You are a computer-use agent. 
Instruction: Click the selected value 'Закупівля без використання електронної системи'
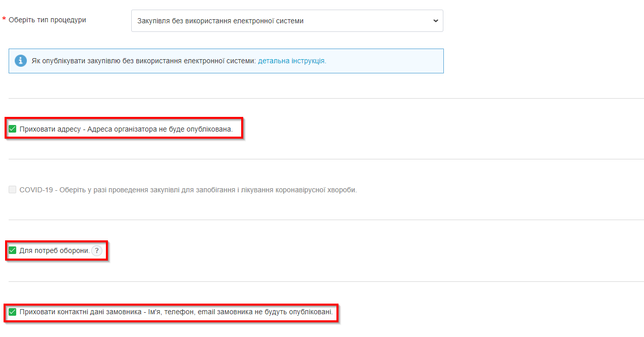click(220, 21)
